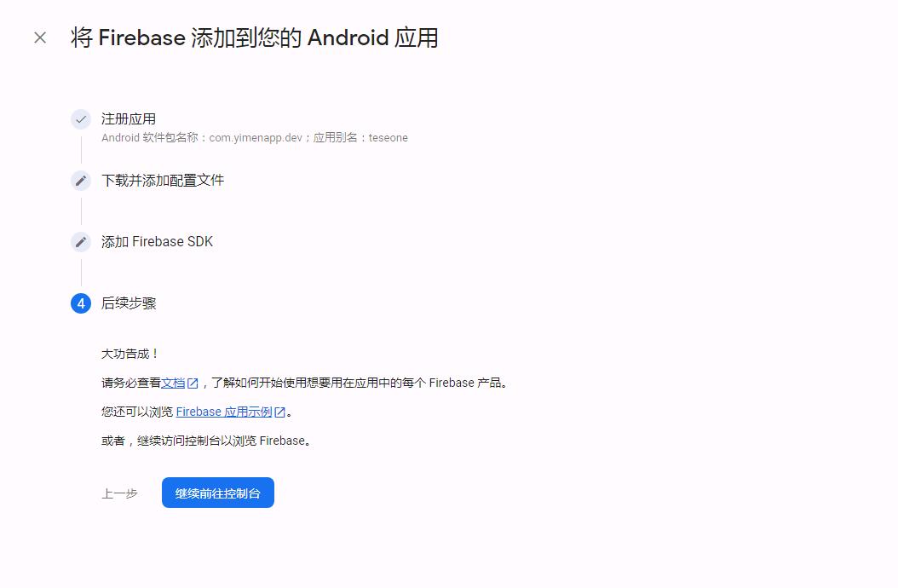The height and width of the screenshot is (588, 898).
Task: Click the pencil icon beside 添加 Firebase SDK
Action: [x=81, y=242]
